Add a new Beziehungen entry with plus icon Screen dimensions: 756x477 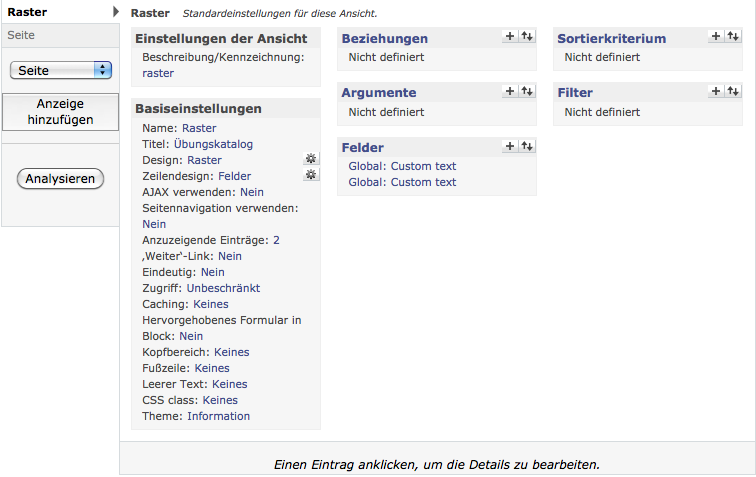[x=510, y=36]
